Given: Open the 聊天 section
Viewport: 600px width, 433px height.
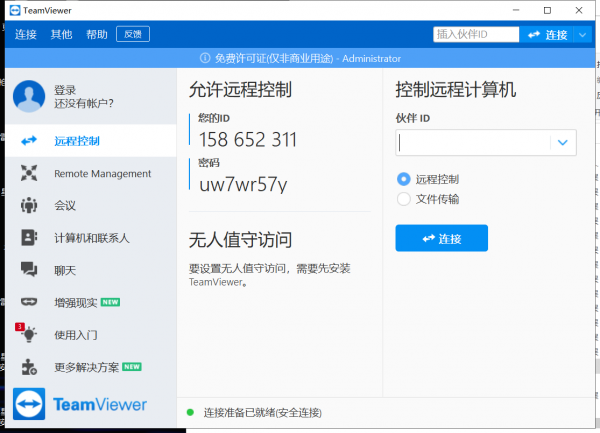Looking at the screenshot, I should click(x=91, y=270).
